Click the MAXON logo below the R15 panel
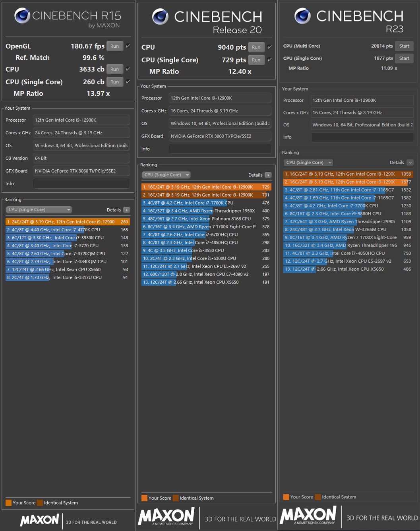The width and height of the screenshot is (420, 531). coord(40,520)
